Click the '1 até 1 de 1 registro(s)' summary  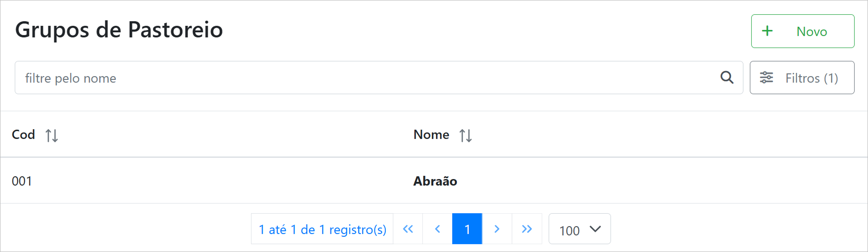coord(323,229)
